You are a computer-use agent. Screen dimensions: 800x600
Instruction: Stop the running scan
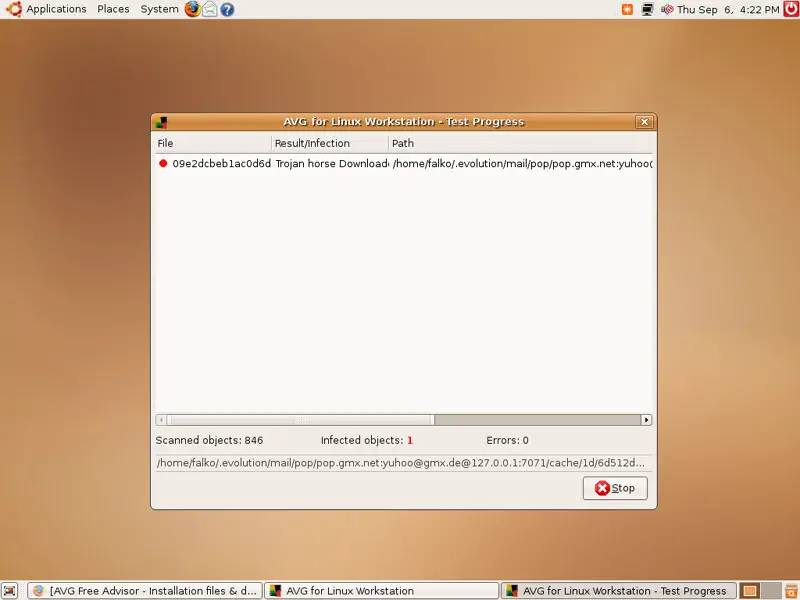click(615, 488)
